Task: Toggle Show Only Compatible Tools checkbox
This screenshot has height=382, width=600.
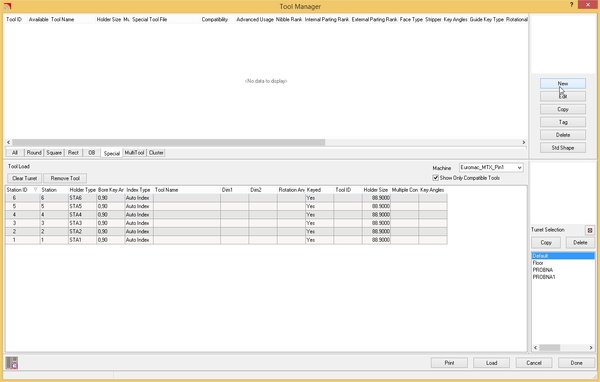Action: 435,178
